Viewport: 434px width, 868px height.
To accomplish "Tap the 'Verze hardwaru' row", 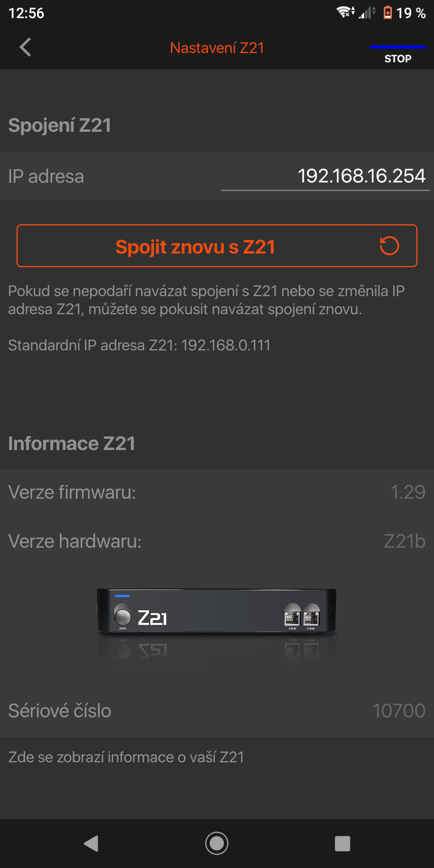I will tap(217, 541).
